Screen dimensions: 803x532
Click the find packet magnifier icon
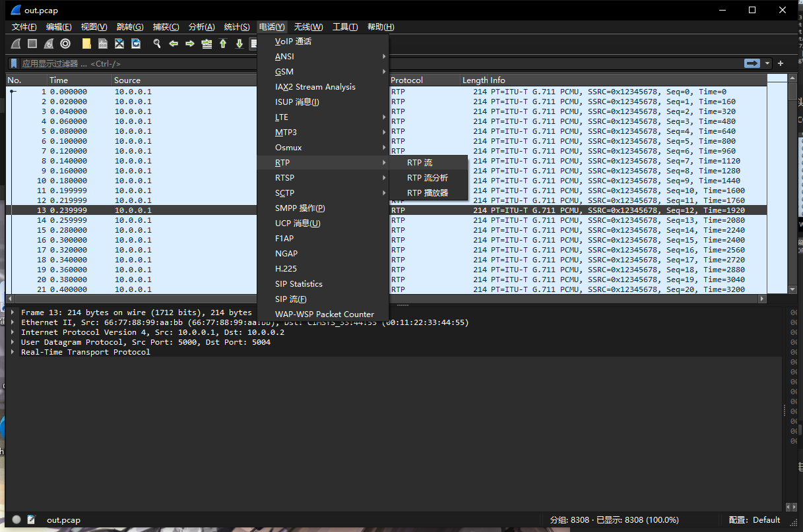(157, 44)
